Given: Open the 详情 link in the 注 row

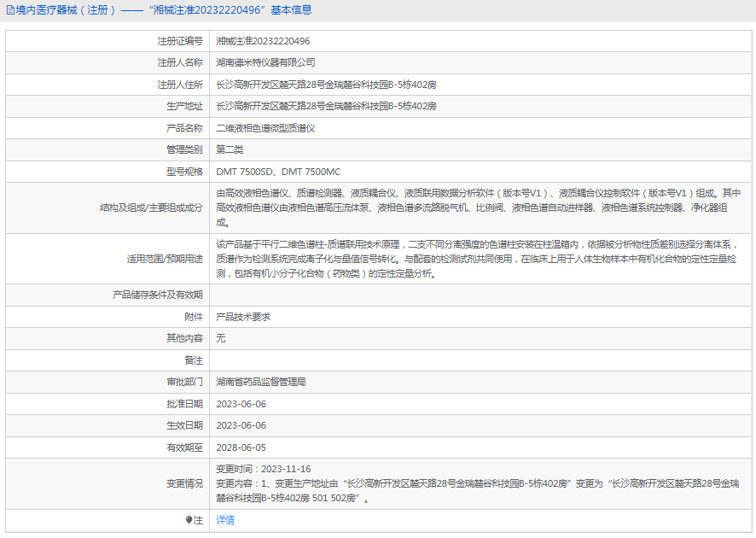Looking at the screenshot, I should (x=225, y=520).
